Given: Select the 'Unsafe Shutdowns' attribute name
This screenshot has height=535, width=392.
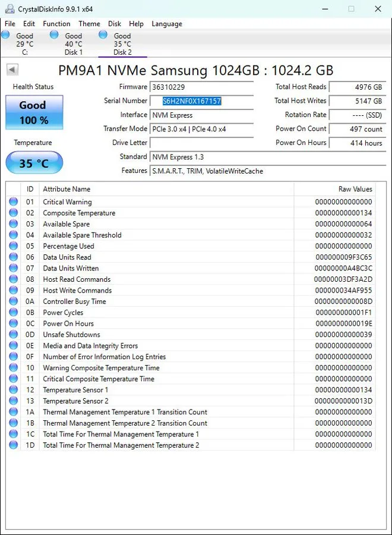Looking at the screenshot, I should 72,334.
